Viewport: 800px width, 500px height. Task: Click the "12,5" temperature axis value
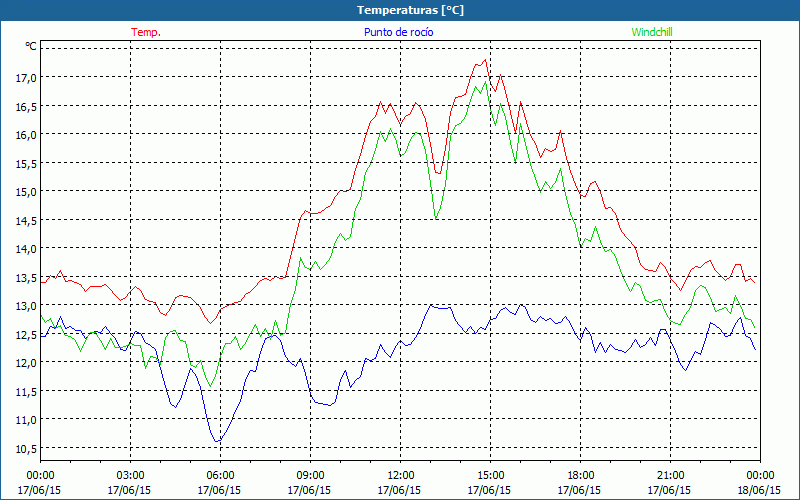click(27, 334)
